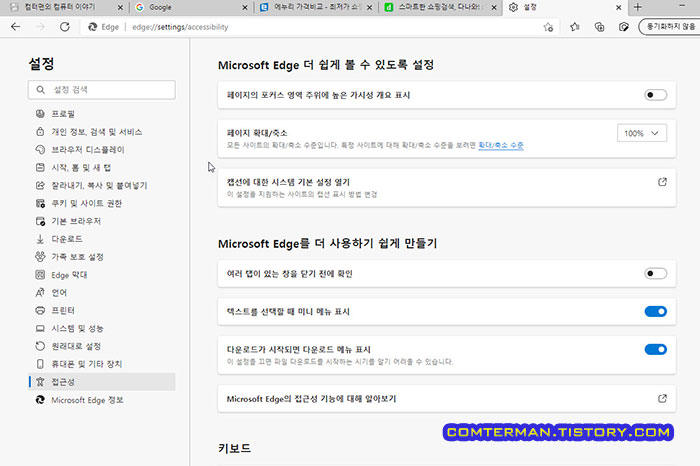Click the 개인 정보 lock icon in sidebar
The height and width of the screenshot is (466, 700).
tap(40, 132)
